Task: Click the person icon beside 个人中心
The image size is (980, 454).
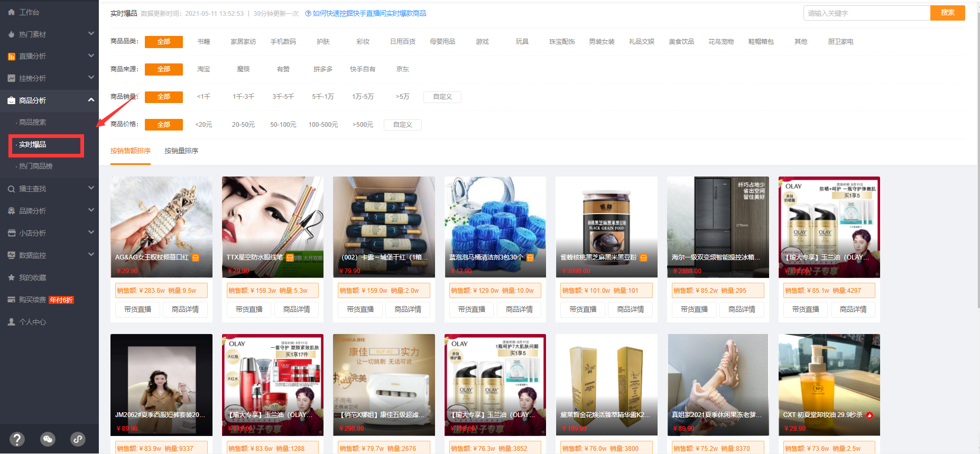Action: click(11, 322)
